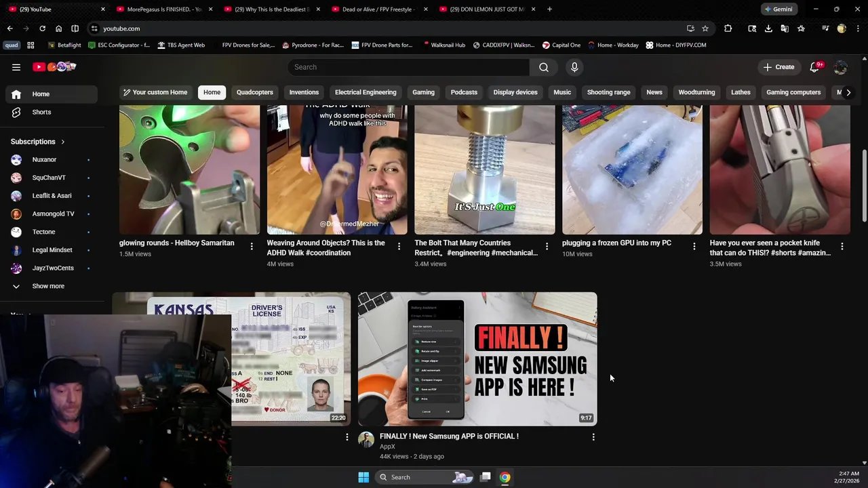
Task: Select the Gaming chip
Action: point(423,92)
